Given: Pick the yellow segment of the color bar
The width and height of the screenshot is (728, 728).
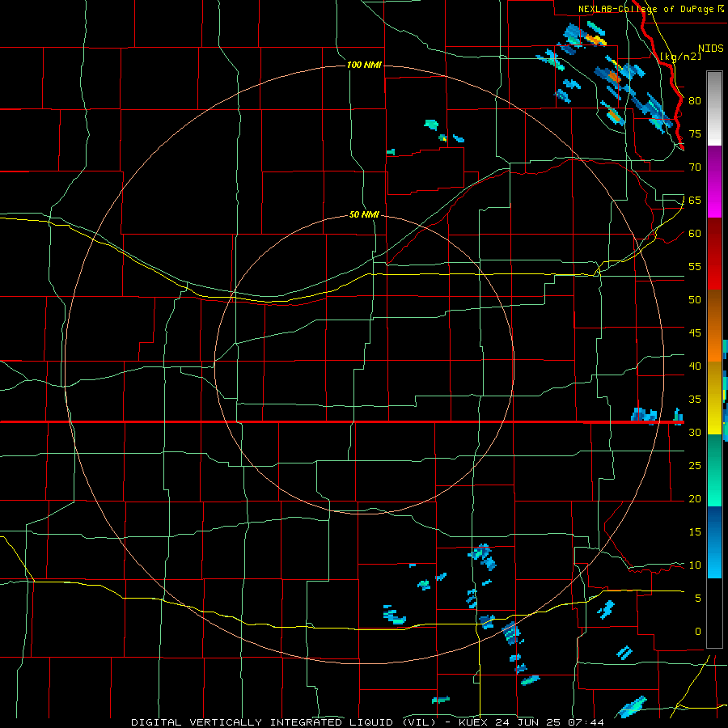Looking at the screenshot, I should click(x=714, y=398).
